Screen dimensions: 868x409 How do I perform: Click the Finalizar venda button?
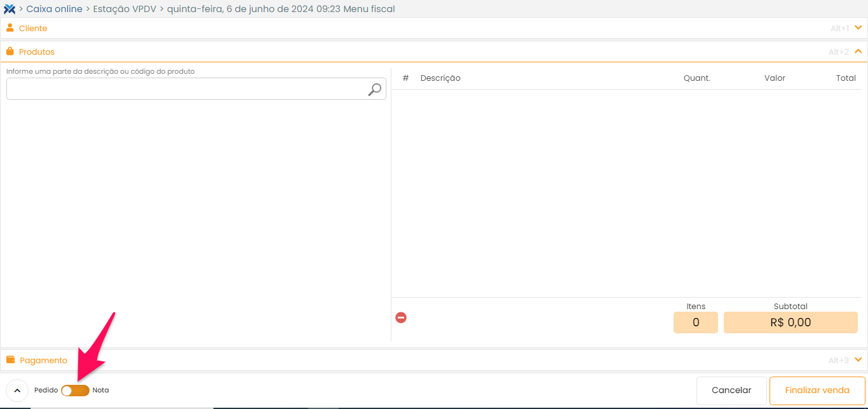(x=817, y=391)
